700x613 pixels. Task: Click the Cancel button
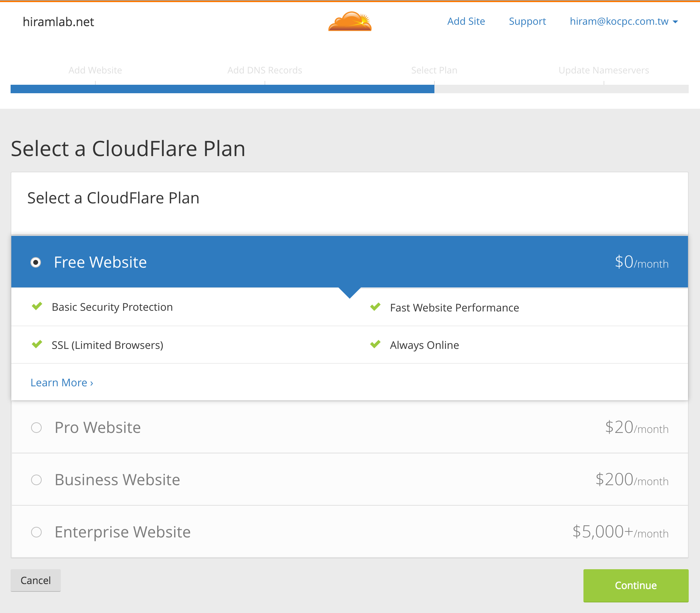click(x=36, y=580)
